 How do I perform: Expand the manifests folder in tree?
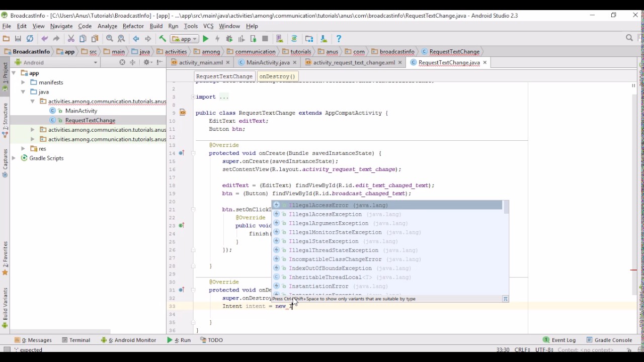[x=23, y=82]
